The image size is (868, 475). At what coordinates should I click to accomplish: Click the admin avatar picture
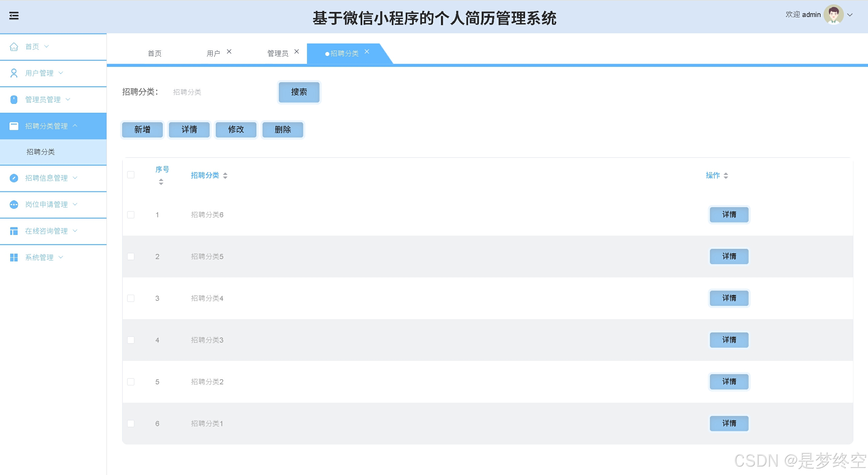pyautogui.click(x=833, y=15)
